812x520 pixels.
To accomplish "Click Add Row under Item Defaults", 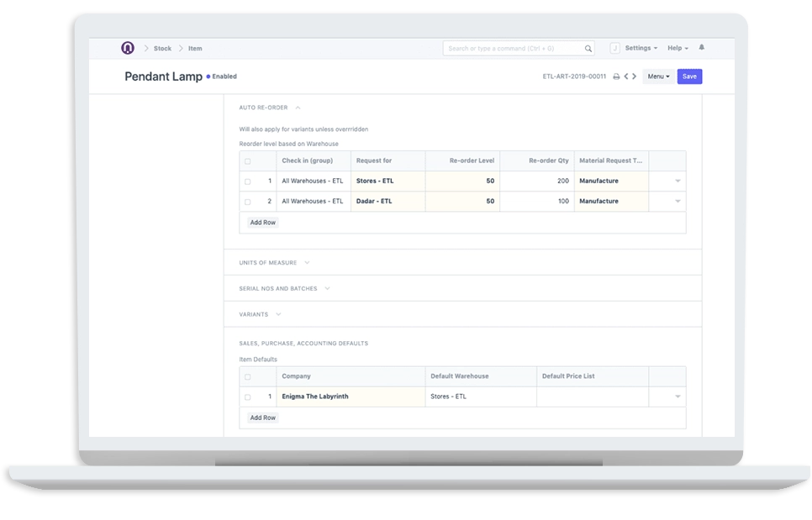I will pyautogui.click(x=262, y=418).
